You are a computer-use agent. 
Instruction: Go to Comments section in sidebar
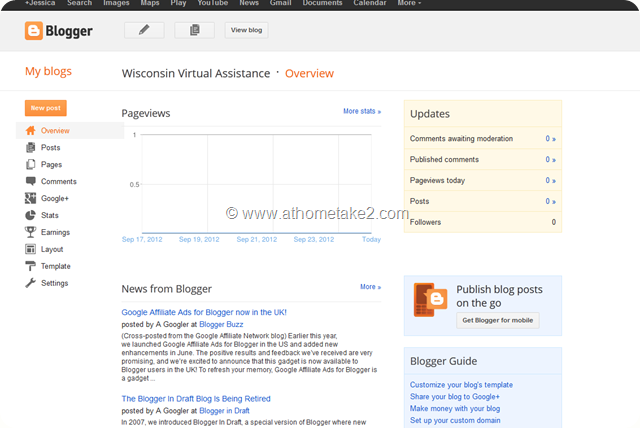click(58, 182)
